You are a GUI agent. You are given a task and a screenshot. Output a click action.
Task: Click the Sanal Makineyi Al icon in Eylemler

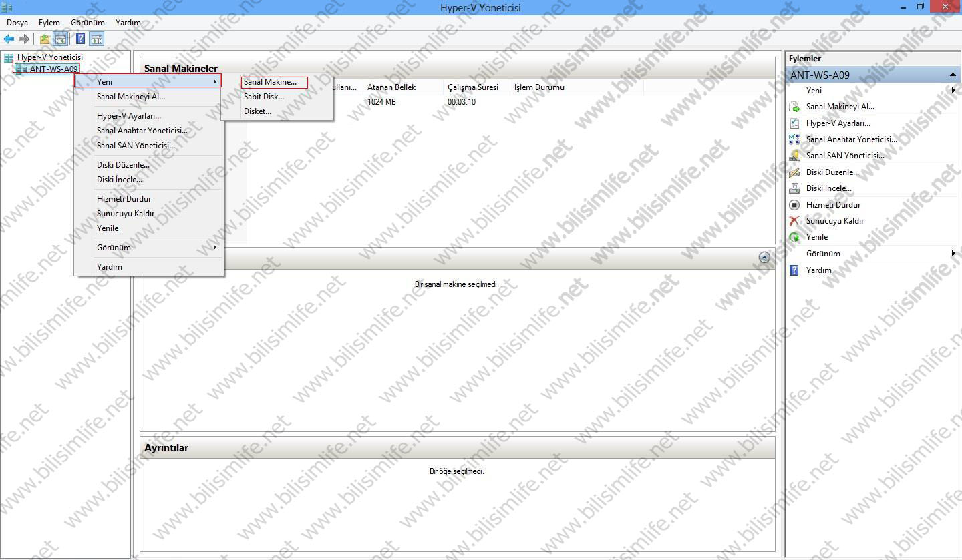(794, 107)
